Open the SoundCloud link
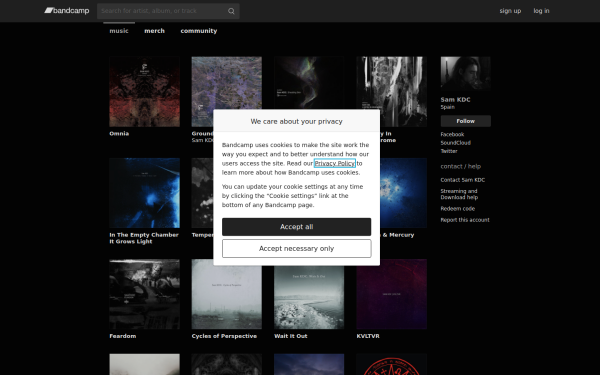 pos(456,143)
